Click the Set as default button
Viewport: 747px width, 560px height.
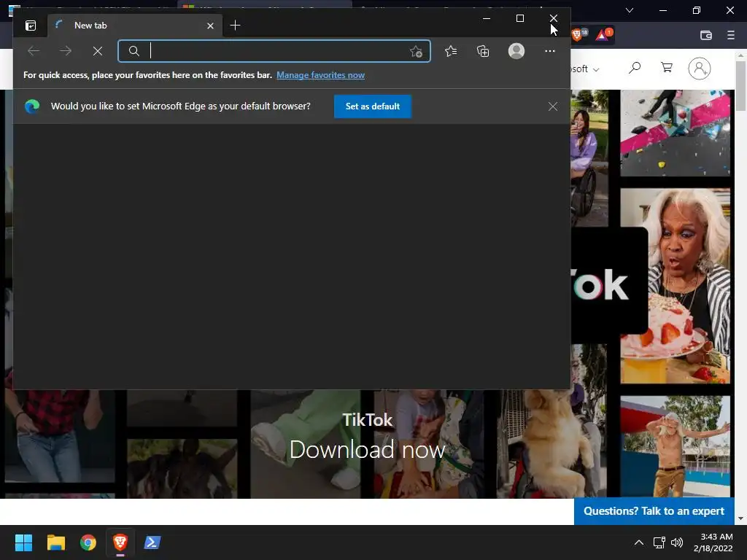point(373,106)
